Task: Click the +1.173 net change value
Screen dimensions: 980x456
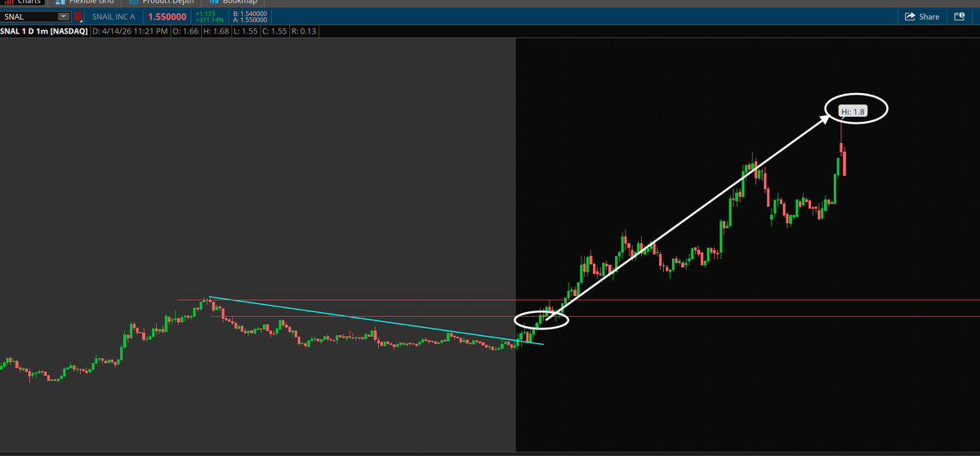Action: pyautogui.click(x=204, y=14)
